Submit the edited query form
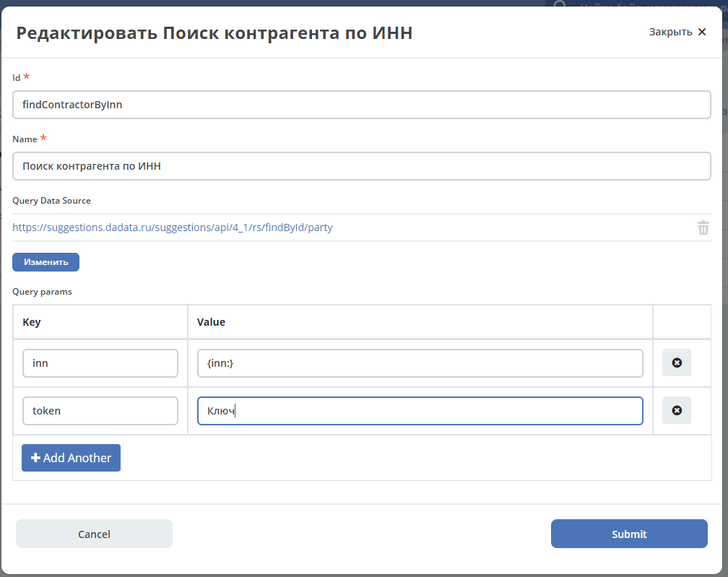This screenshot has width=728, height=577. click(x=629, y=534)
